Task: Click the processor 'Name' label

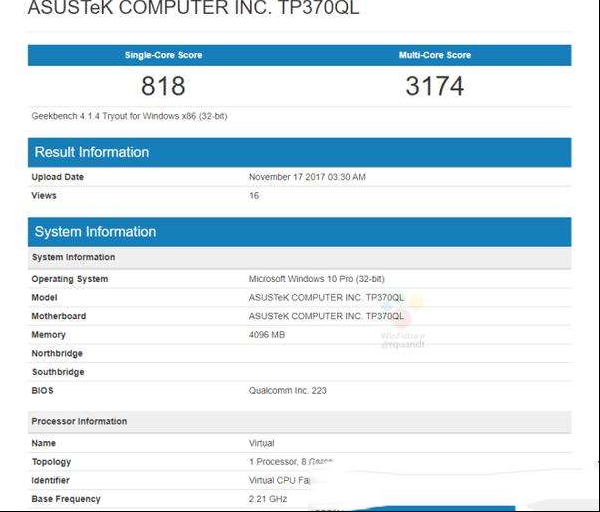Action: coord(44,443)
